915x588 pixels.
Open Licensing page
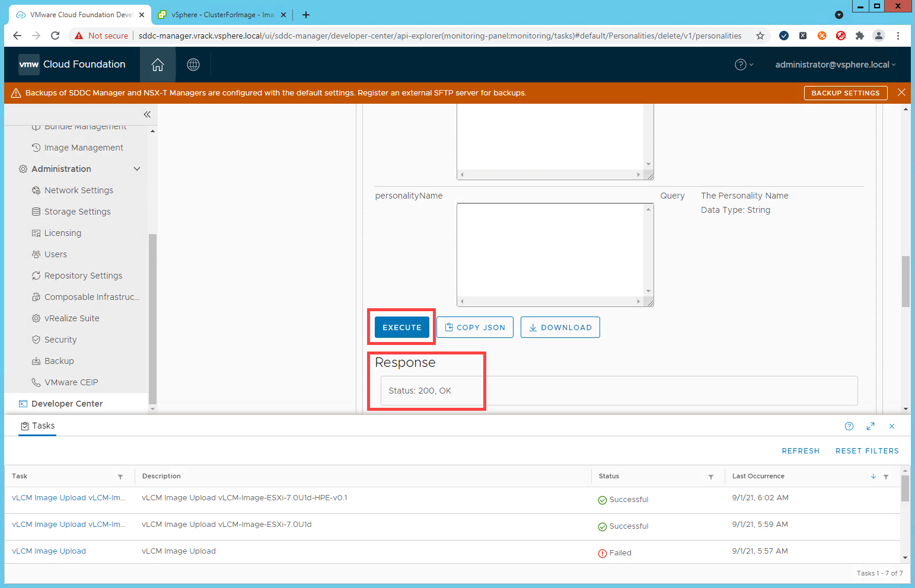coord(62,233)
